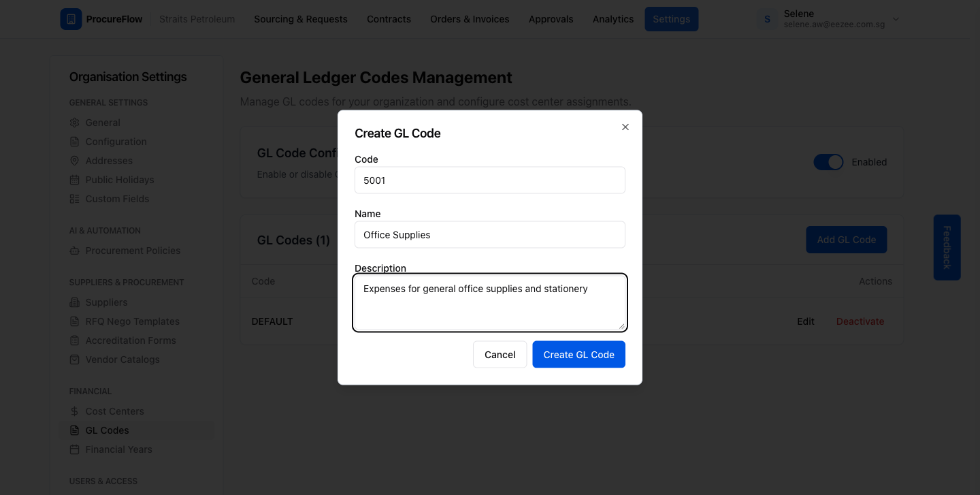Image resolution: width=980 pixels, height=495 pixels.
Task: Toggle the GL Code Enabled switch
Action: (x=828, y=162)
